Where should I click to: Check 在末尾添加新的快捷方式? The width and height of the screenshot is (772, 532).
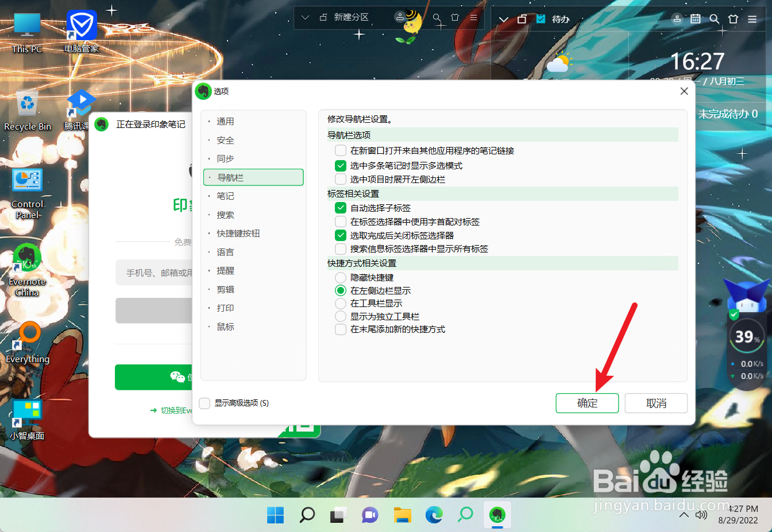[341, 329]
